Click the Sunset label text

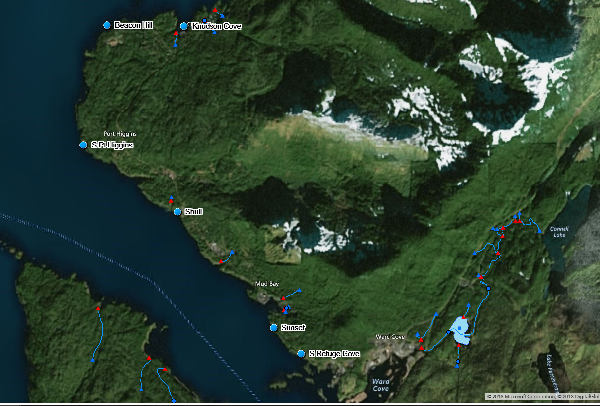293,327
